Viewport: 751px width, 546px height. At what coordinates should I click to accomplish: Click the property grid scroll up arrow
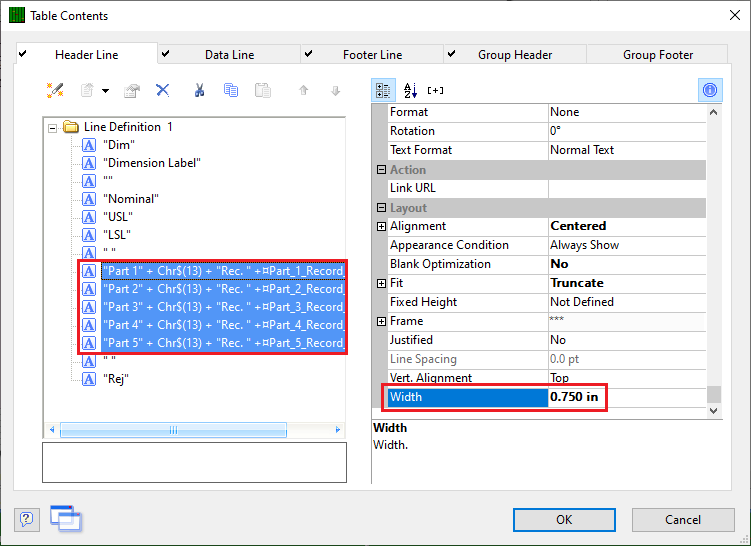[x=714, y=113]
